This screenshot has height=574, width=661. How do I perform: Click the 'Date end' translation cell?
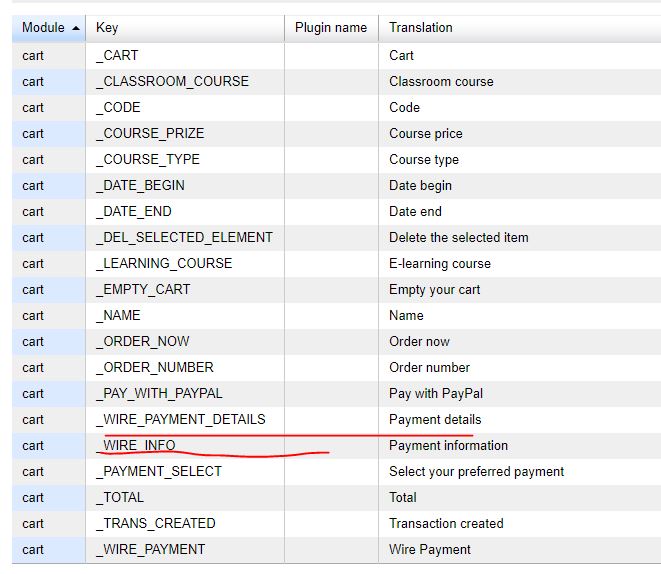[x=415, y=211]
